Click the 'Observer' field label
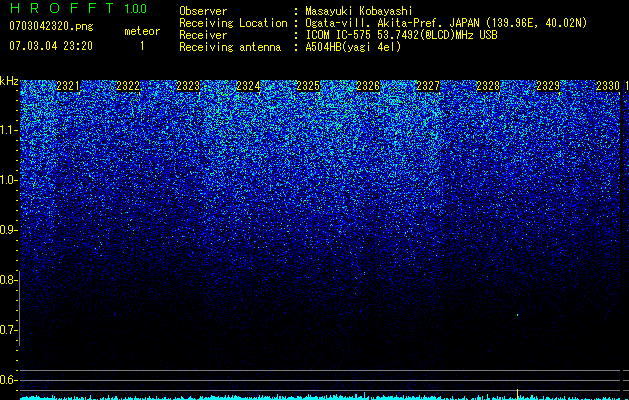Image resolution: width=629 pixels, height=400 pixels. point(203,11)
